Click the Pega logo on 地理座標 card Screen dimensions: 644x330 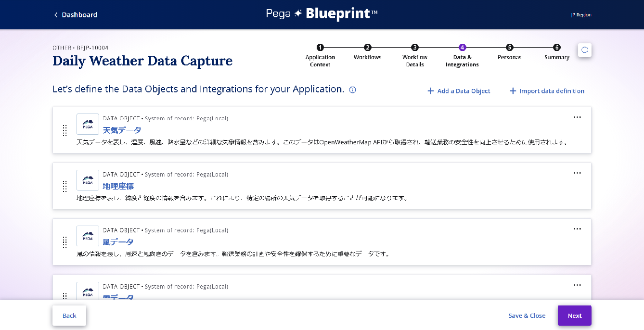[88, 180]
